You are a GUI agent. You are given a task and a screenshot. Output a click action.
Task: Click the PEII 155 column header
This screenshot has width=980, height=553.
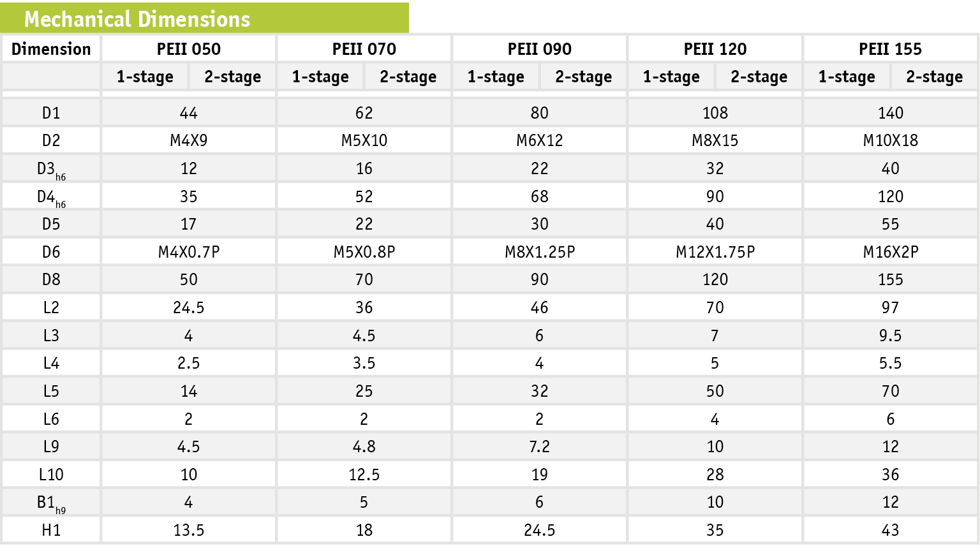coord(891,49)
